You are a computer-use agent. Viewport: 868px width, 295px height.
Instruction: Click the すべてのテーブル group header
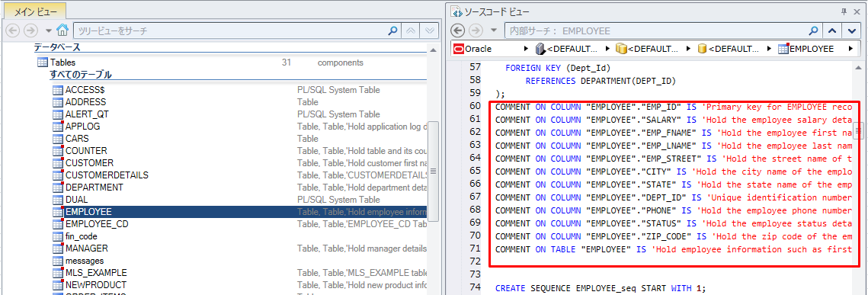[x=80, y=74]
